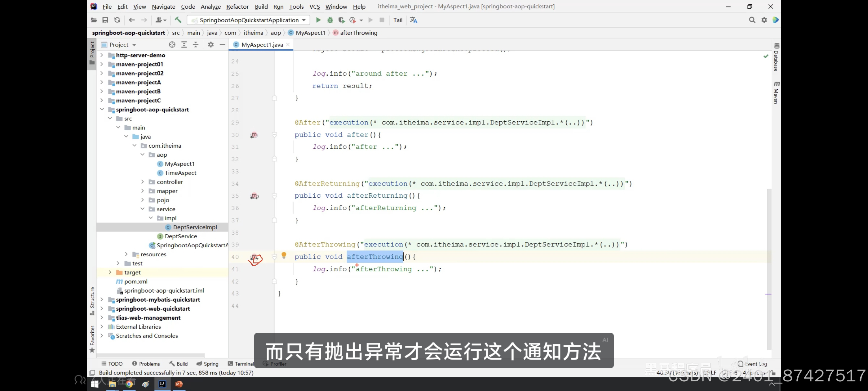The width and height of the screenshot is (868, 391).
Task: Start debugging with the bug icon
Action: [330, 20]
